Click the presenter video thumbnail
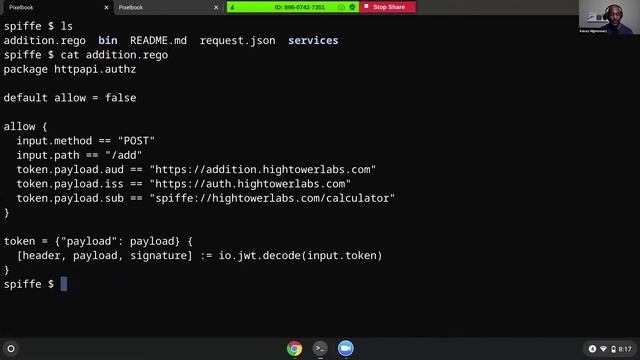 pyautogui.click(x=609, y=17)
